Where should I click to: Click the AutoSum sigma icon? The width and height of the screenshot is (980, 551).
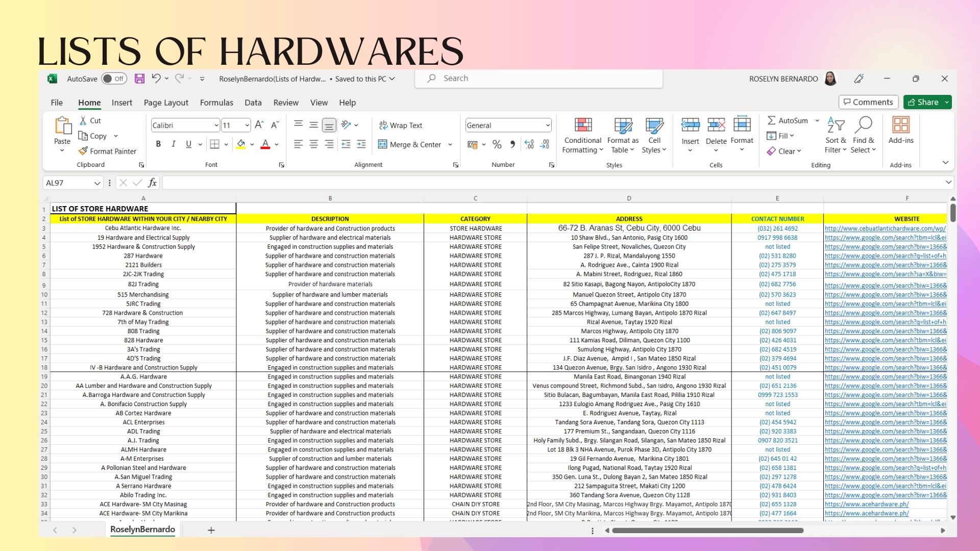pos(771,120)
